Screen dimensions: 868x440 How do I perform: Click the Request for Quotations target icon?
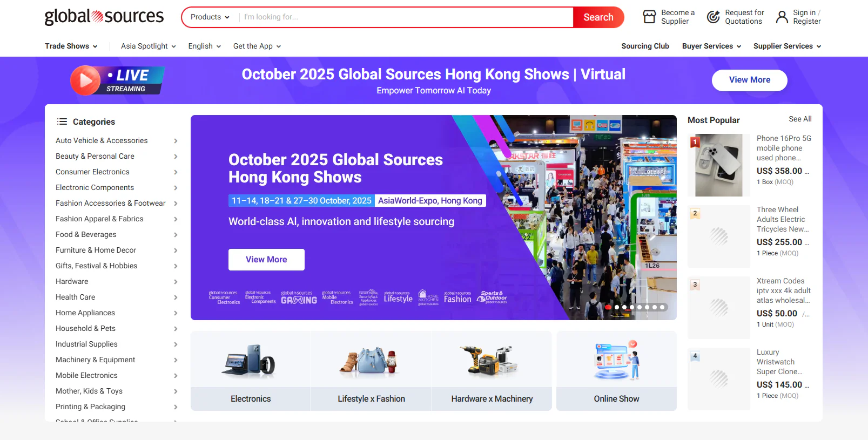coord(714,17)
